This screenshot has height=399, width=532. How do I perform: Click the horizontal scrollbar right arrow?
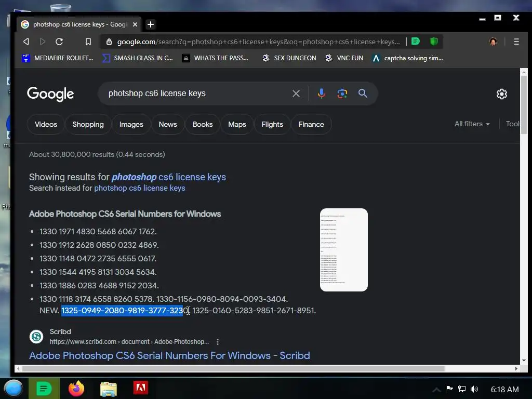(516, 368)
